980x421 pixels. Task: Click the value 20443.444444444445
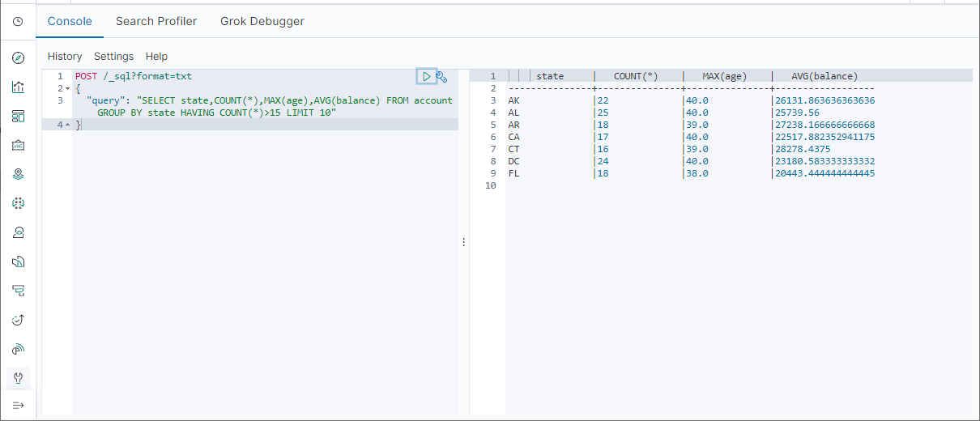tap(824, 173)
